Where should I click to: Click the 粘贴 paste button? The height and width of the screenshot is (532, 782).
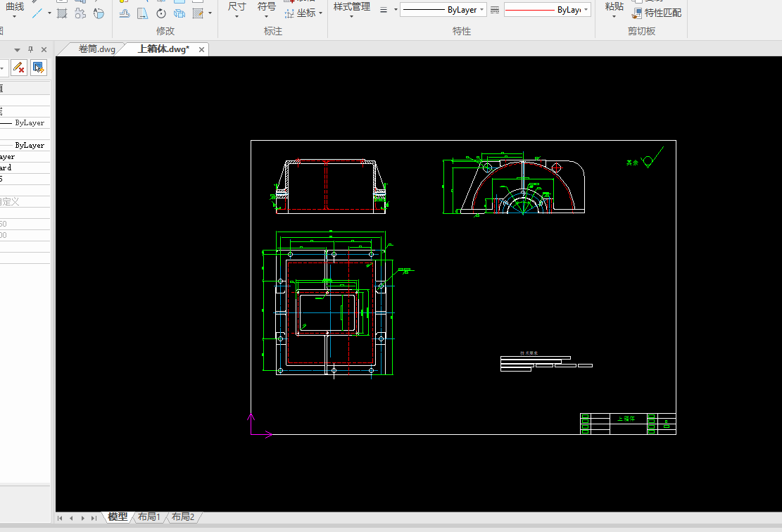[614, 7]
